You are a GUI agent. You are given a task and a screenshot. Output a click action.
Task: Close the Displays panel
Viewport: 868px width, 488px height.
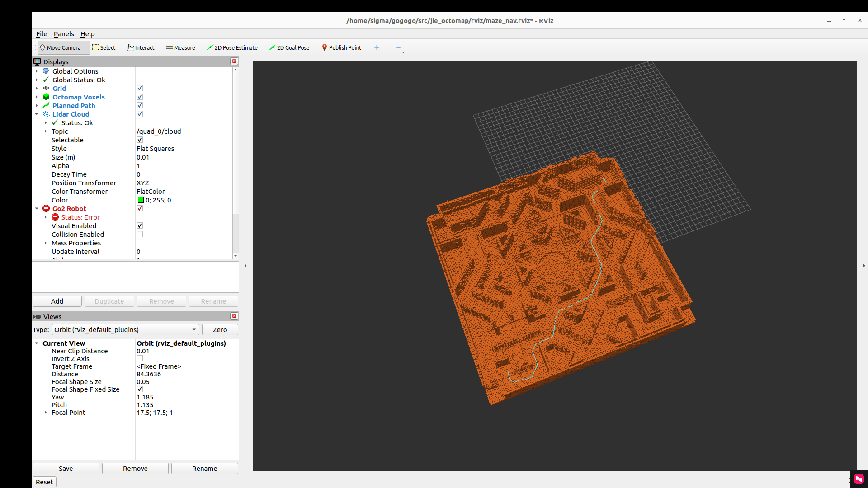[234, 61]
